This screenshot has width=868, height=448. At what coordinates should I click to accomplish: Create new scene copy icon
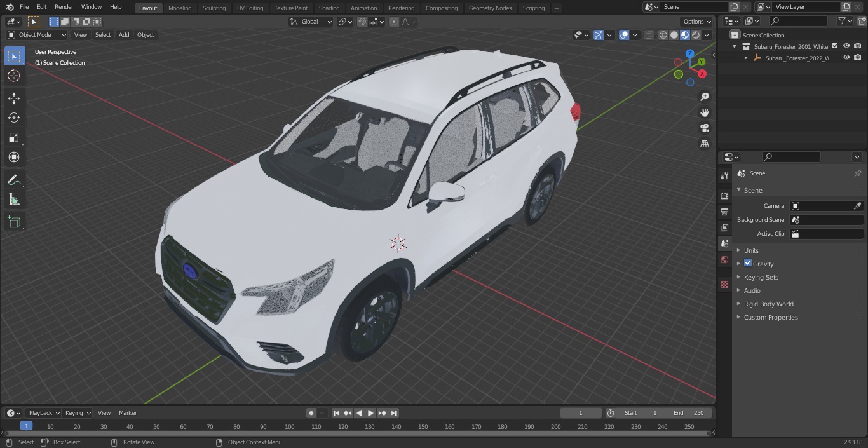point(734,7)
